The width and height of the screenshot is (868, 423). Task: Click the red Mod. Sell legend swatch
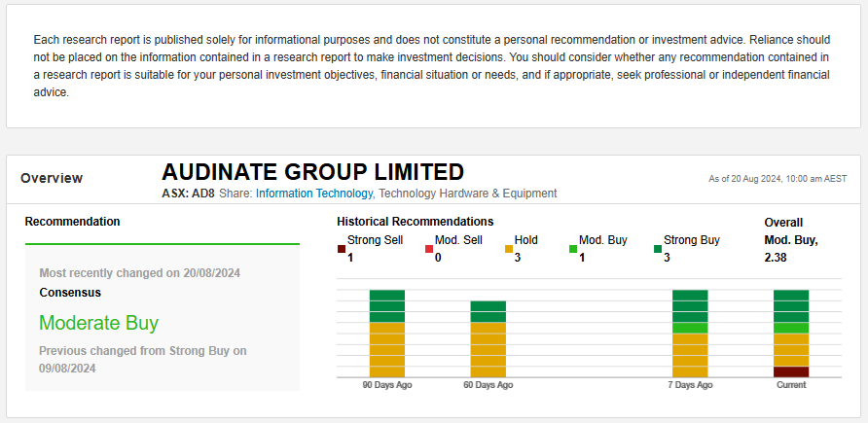(429, 250)
